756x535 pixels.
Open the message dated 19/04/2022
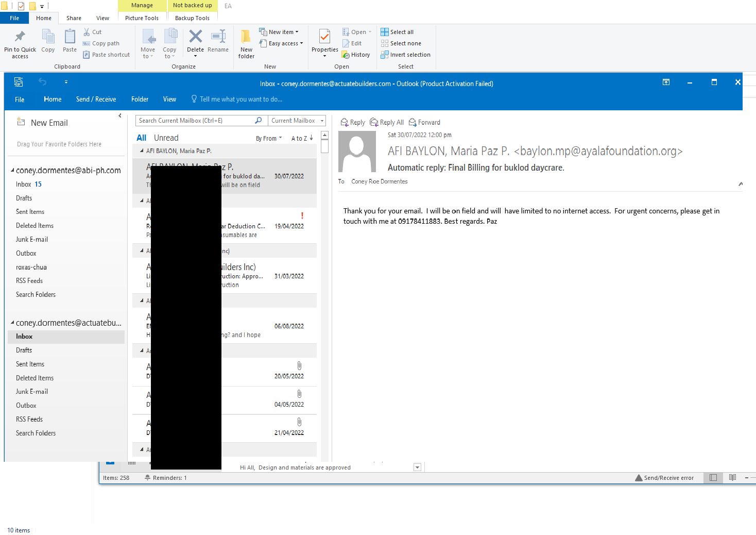click(x=225, y=226)
